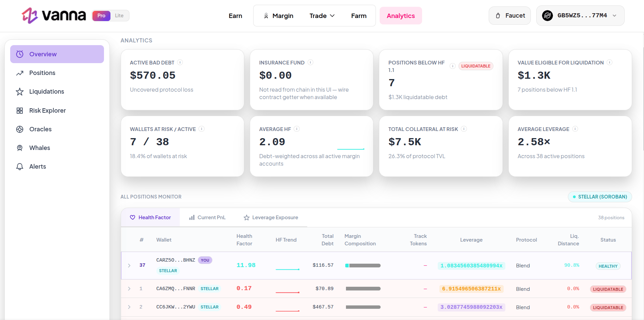Click info icon beside Average Leverage
This screenshot has height=320, width=644.
[x=575, y=129]
